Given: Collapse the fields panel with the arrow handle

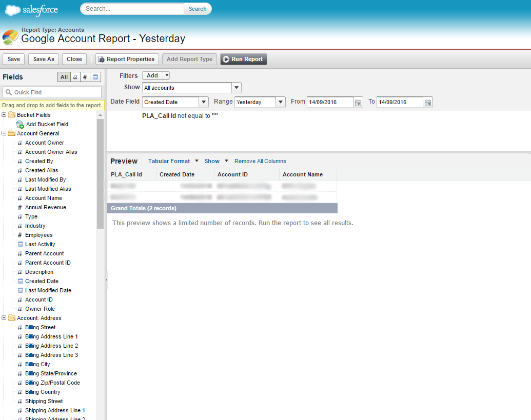Looking at the screenshot, I should click(106, 280).
